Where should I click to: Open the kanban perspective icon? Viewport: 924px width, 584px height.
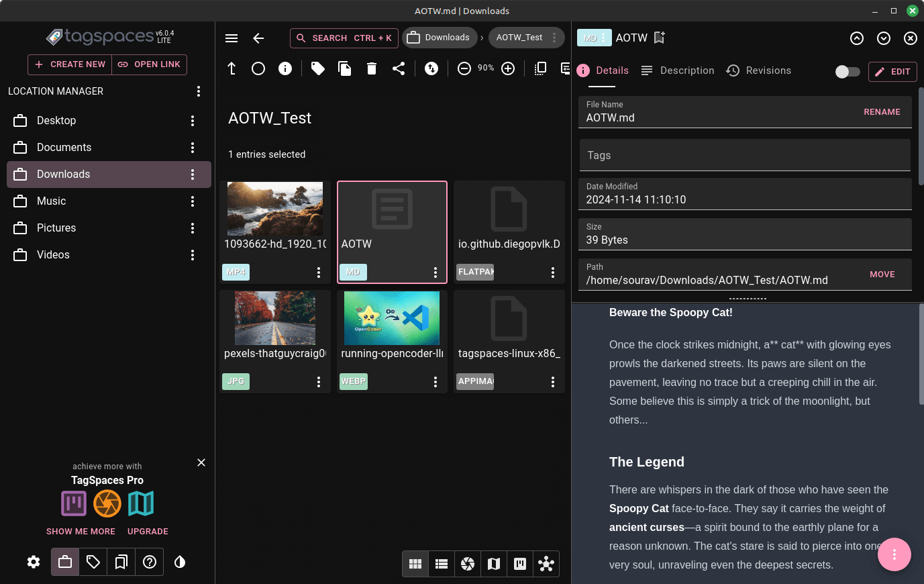520,564
